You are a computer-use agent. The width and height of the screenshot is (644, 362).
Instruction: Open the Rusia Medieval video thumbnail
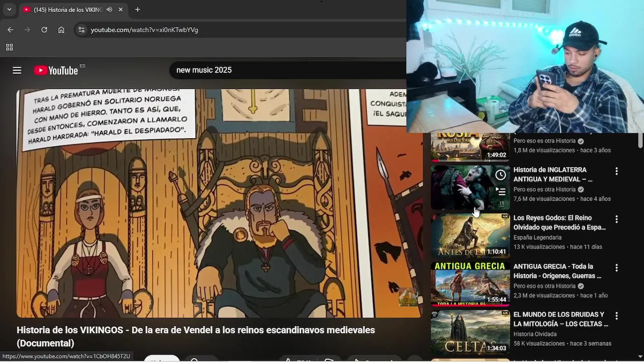(470, 147)
